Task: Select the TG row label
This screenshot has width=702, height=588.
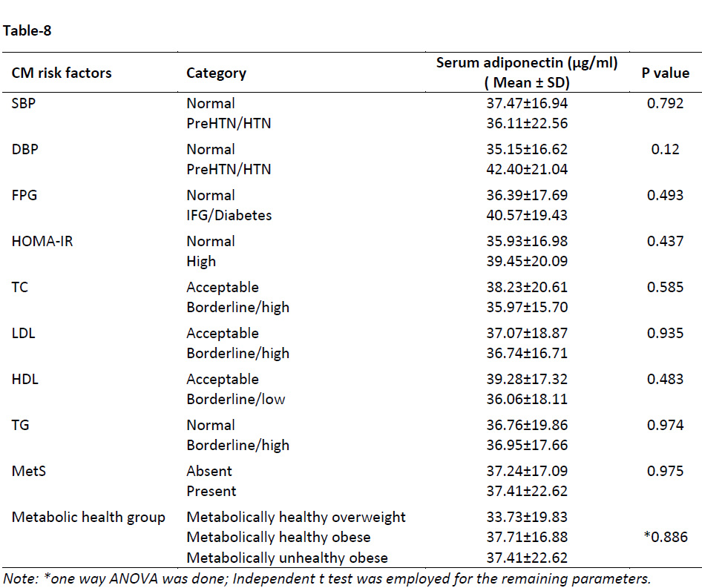Action: (x=20, y=425)
